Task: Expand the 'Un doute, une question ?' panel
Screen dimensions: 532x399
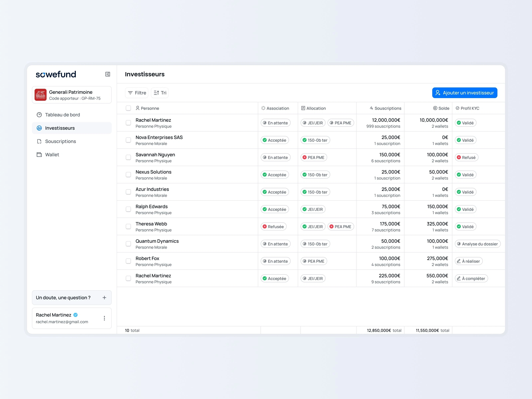Action: 104,298
